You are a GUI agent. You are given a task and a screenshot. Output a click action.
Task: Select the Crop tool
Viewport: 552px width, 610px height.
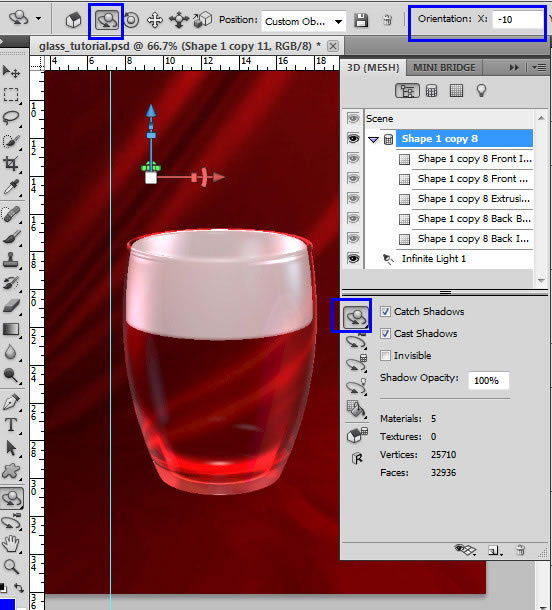[x=11, y=163]
